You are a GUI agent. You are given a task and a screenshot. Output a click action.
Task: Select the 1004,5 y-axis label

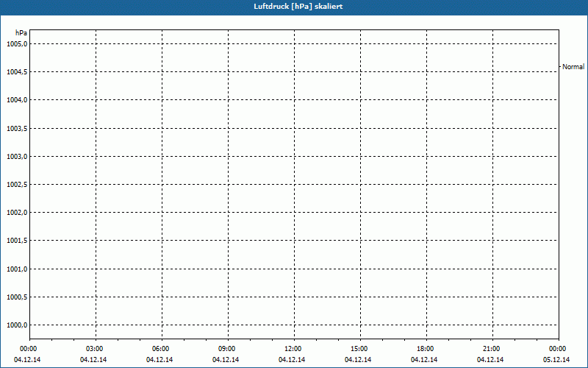click(17, 71)
